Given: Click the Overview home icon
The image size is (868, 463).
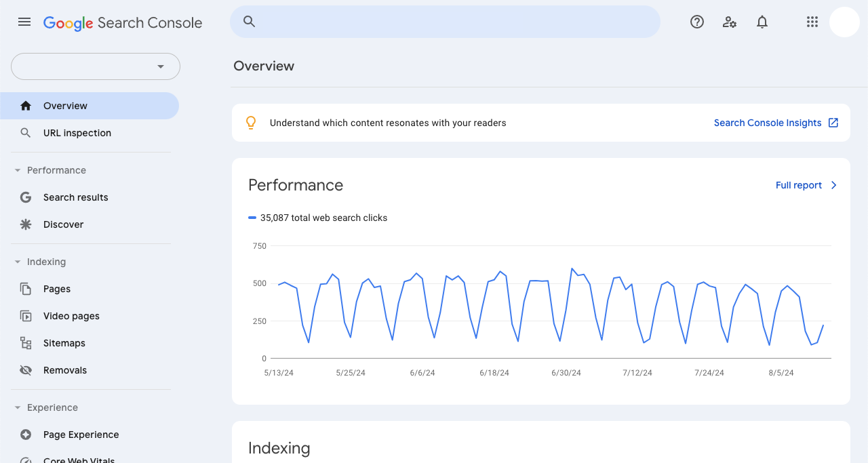Looking at the screenshot, I should pyautogui.click(x=26, y=106).
